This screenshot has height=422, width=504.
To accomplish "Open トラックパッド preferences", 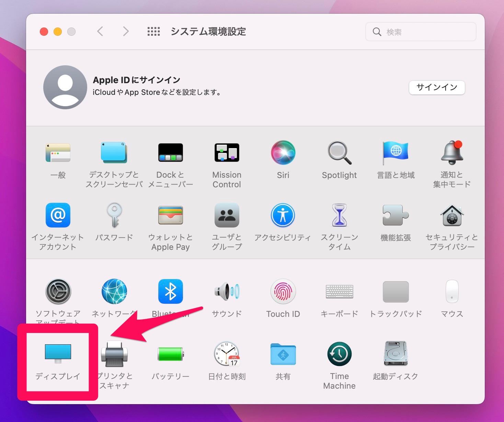I will pyautogui.click(x=396, y=291).
